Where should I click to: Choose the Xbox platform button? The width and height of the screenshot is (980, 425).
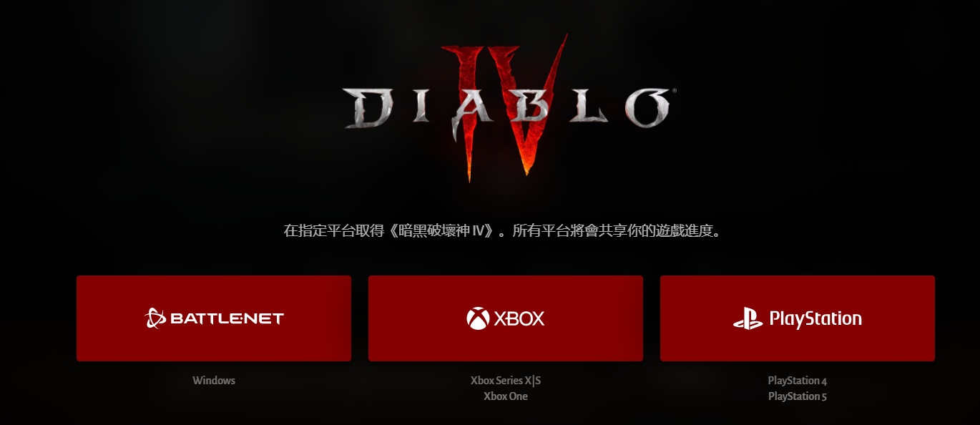coord(506,318)
